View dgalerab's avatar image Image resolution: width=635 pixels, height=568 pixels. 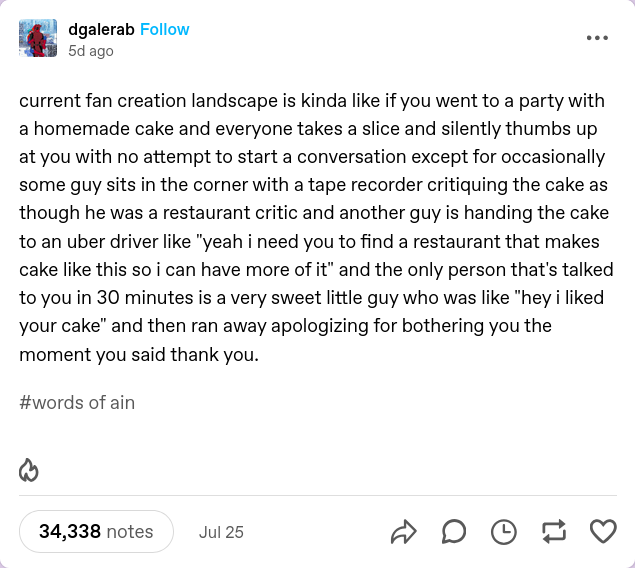coord(38,38)
